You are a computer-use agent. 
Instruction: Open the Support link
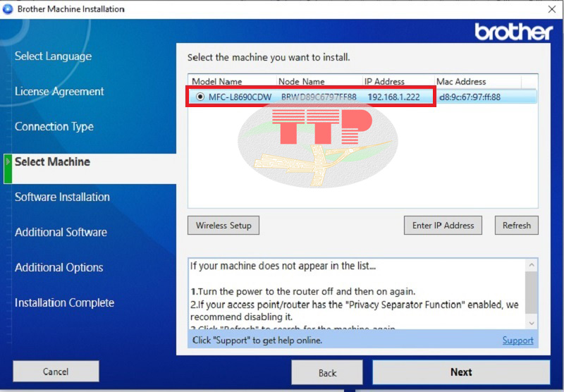[517, 341]
